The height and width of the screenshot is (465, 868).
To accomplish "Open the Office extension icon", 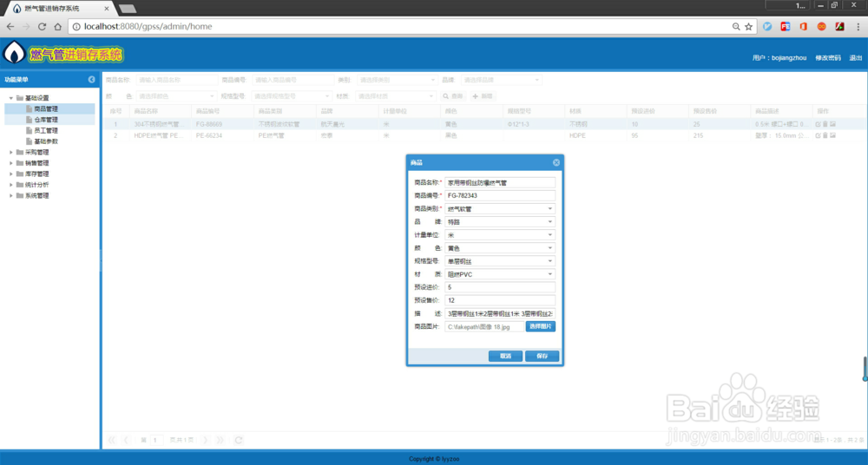I will click(803, 27).
